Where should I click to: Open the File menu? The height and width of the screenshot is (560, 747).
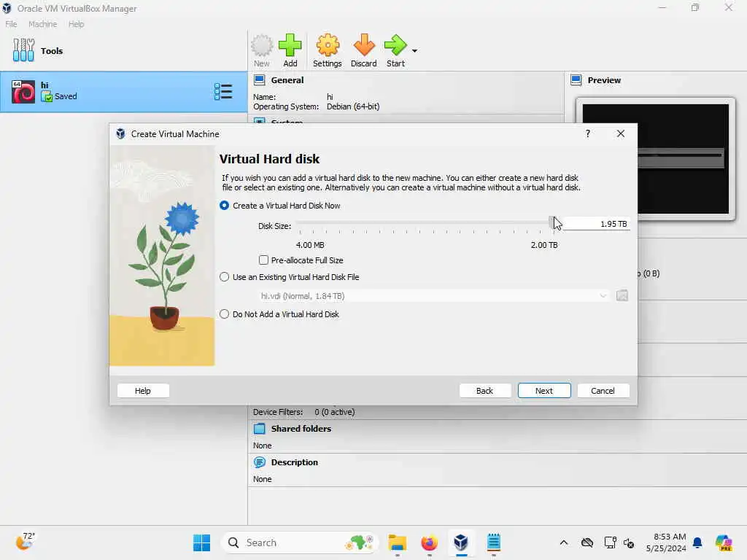pos(11,24)
